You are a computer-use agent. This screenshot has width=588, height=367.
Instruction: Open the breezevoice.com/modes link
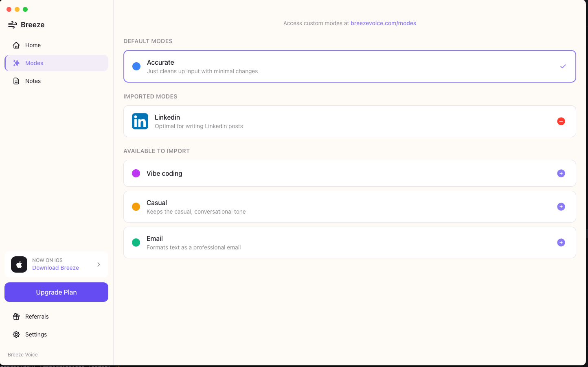coord(383,23)
